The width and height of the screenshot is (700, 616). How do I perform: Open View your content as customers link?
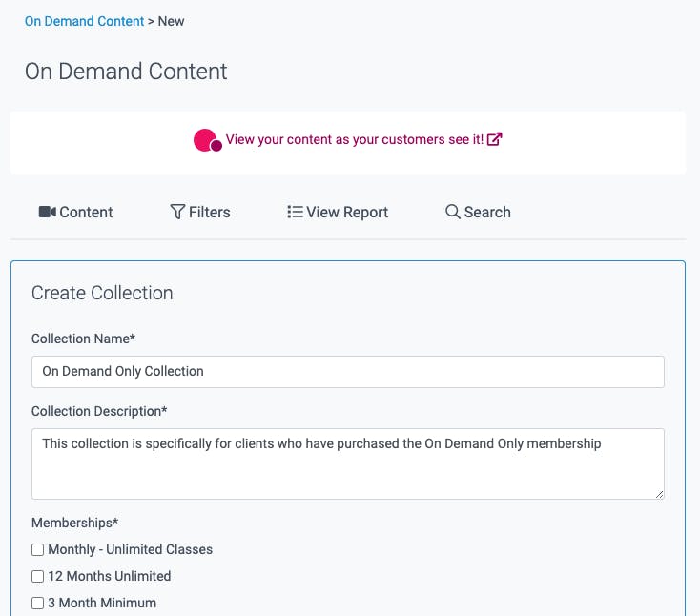355,139
